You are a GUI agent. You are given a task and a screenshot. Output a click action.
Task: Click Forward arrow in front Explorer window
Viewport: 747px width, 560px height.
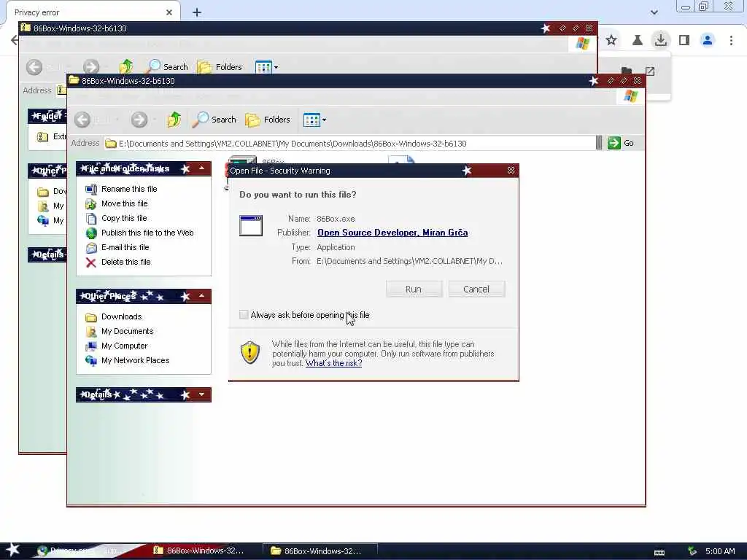pyautogui.click(x=139, y=120)
